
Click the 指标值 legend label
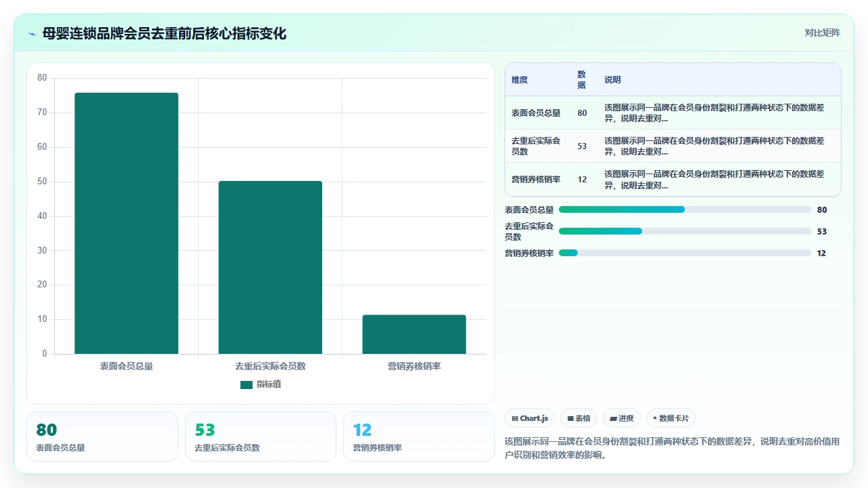click(x=269, y=384)
